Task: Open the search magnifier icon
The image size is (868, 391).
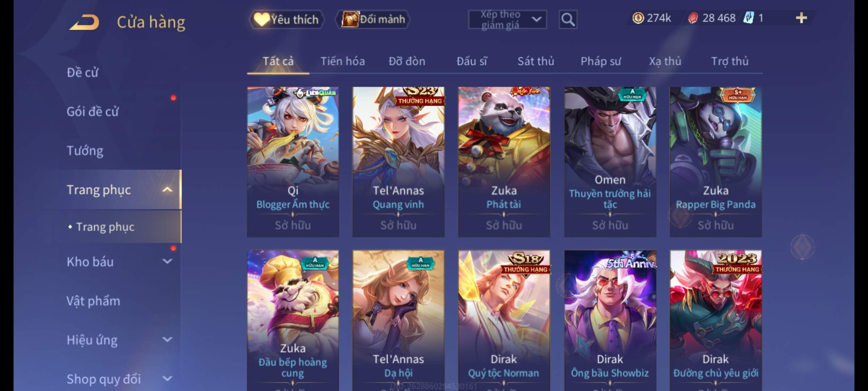Action: click(x=568, y=20)
